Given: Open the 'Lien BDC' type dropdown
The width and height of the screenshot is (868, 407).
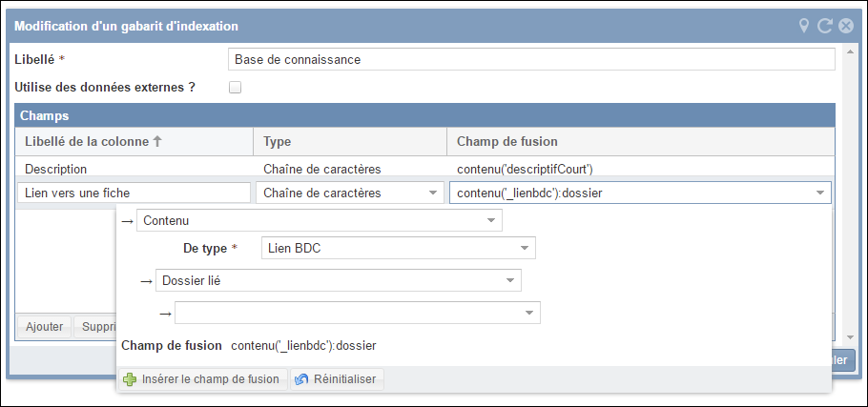Looking at the screenshot, I should coord(525,249).
